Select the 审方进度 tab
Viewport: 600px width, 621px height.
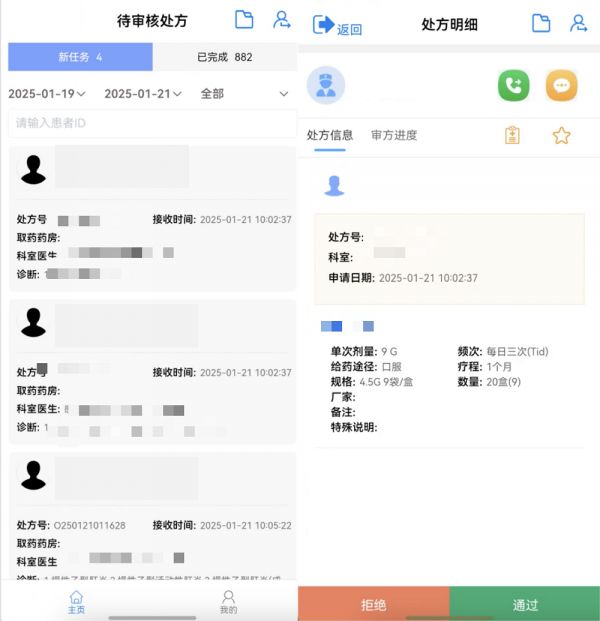[394, 135]
